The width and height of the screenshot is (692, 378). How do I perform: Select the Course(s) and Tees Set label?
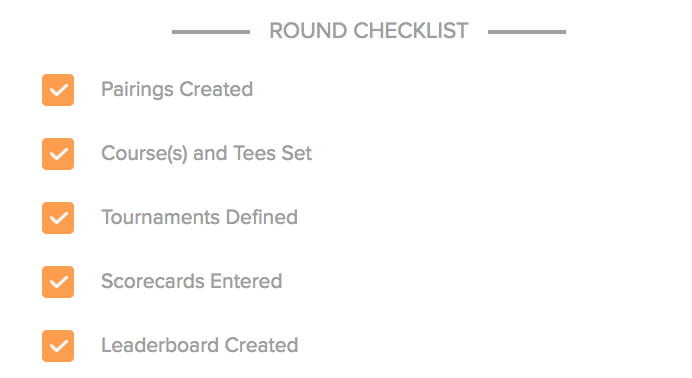(207, 153)
